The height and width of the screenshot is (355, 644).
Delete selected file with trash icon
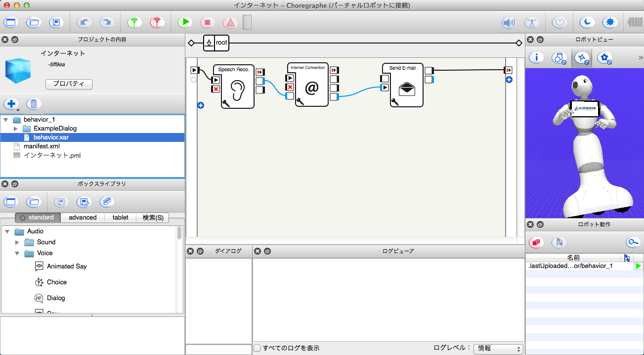[34, 104]
